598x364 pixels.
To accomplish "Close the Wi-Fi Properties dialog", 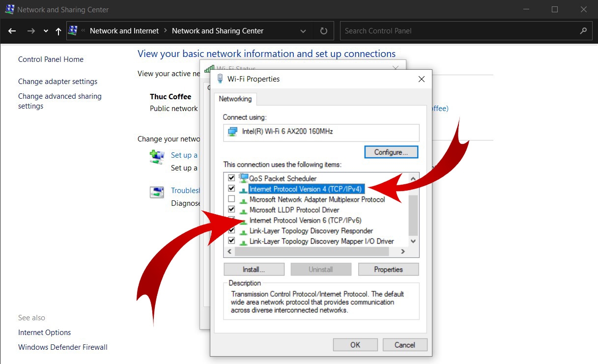I will pyautogui.click(x=421, y=79).
